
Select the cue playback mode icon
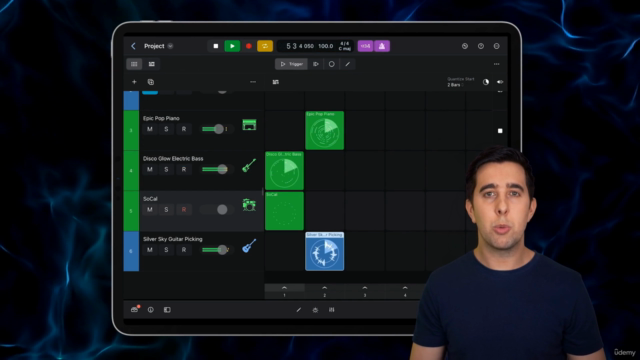[x=316, y=64]
